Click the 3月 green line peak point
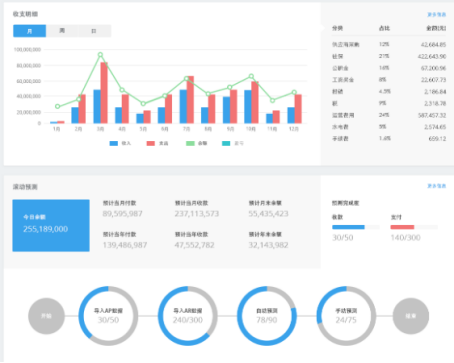The image size is (454, 363). coord(100,55)
